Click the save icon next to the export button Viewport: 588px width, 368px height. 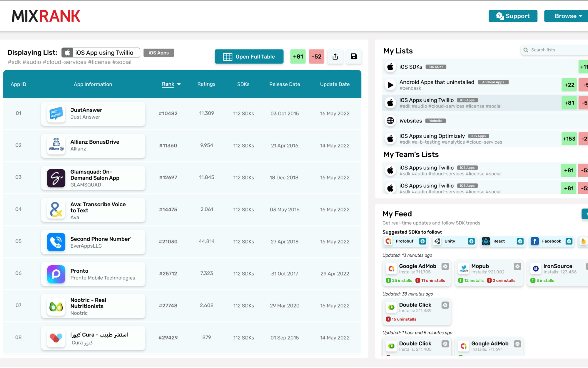[x=354, y=57]
